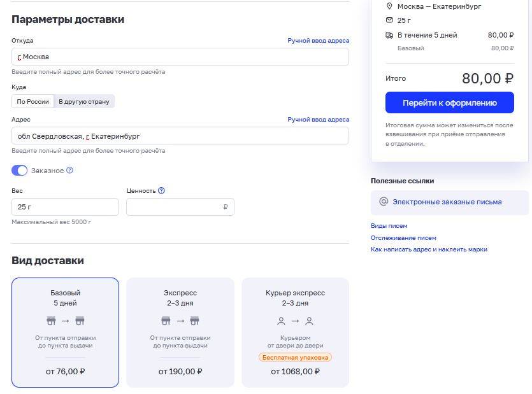The height and width of the screenshot is (394, 532).
Task: Switch to the В другую страну tab
Action: [x=84, y=101]
